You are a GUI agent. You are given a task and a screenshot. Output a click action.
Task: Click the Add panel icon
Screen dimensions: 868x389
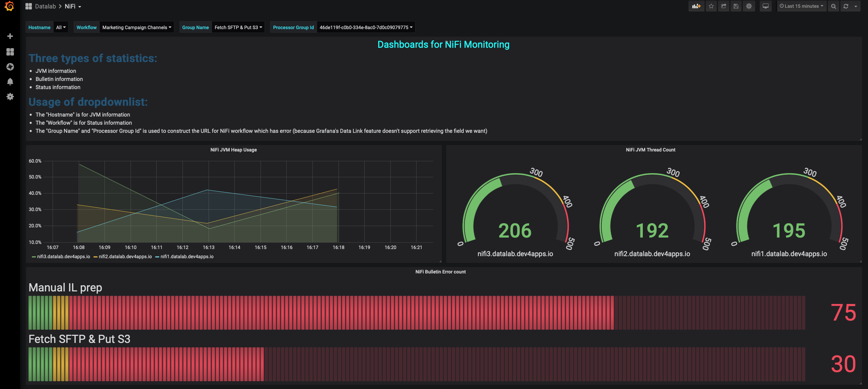click(696, 6)
